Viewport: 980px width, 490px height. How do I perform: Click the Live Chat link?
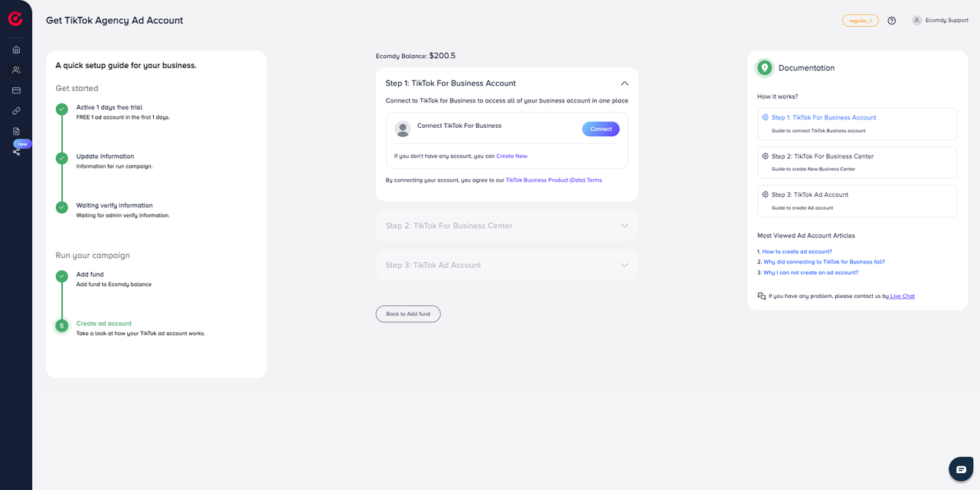[x=902, y=296]
